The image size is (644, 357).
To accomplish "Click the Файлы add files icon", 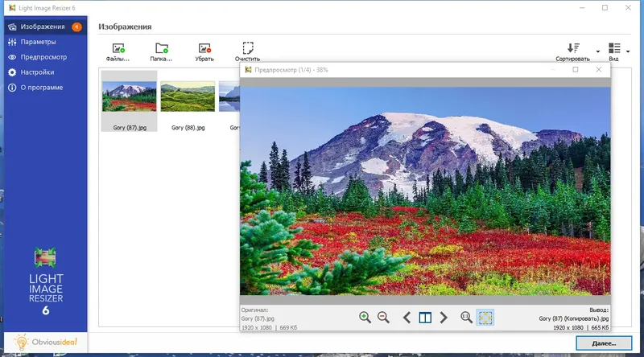I will click(118, 48).
